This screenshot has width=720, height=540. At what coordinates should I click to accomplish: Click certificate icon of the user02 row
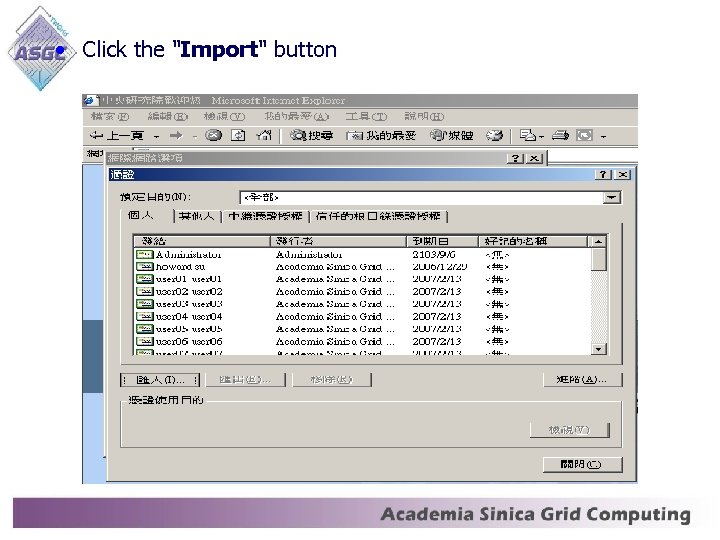pos(145,291)
